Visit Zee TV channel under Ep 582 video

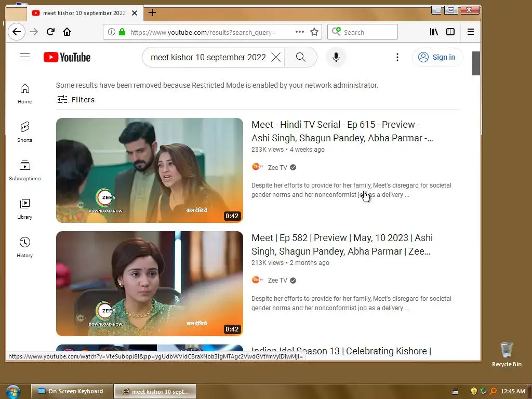(277, 281)
